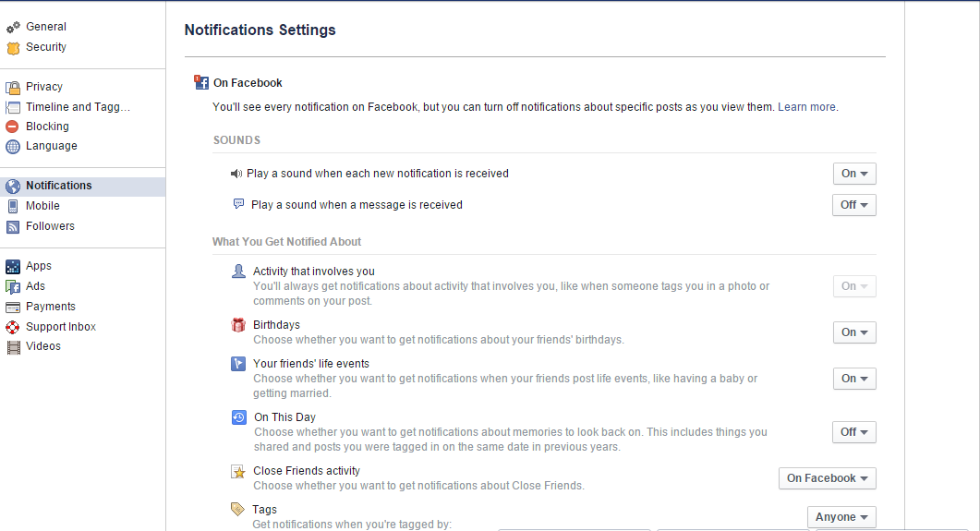The image size is (980, 531).
Task: Click the Tags label icon
Action: pos(237,509)
